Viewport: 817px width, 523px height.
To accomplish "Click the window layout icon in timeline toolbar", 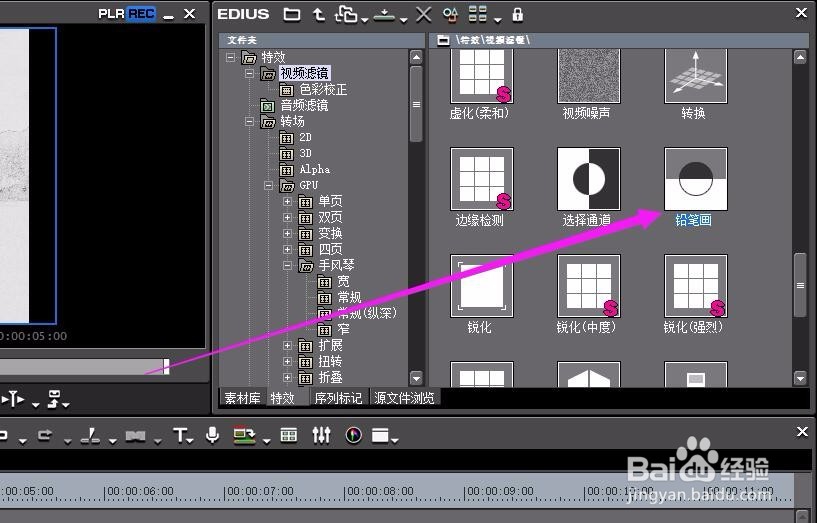I will [x=381, y=435].
